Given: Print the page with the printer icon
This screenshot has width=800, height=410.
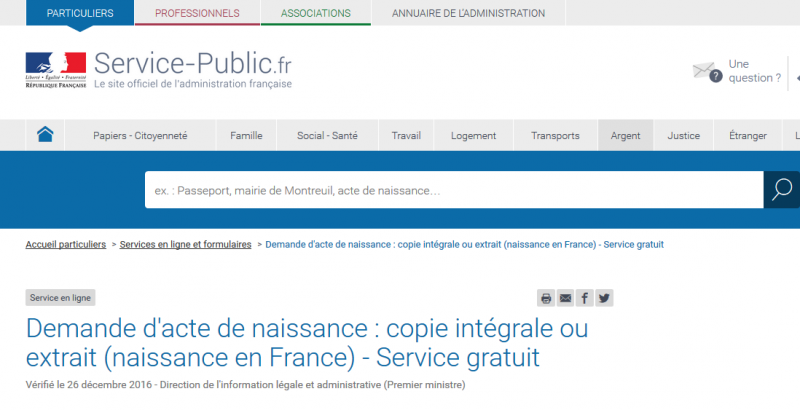Looking at the screenshot, I should point(546,298).
